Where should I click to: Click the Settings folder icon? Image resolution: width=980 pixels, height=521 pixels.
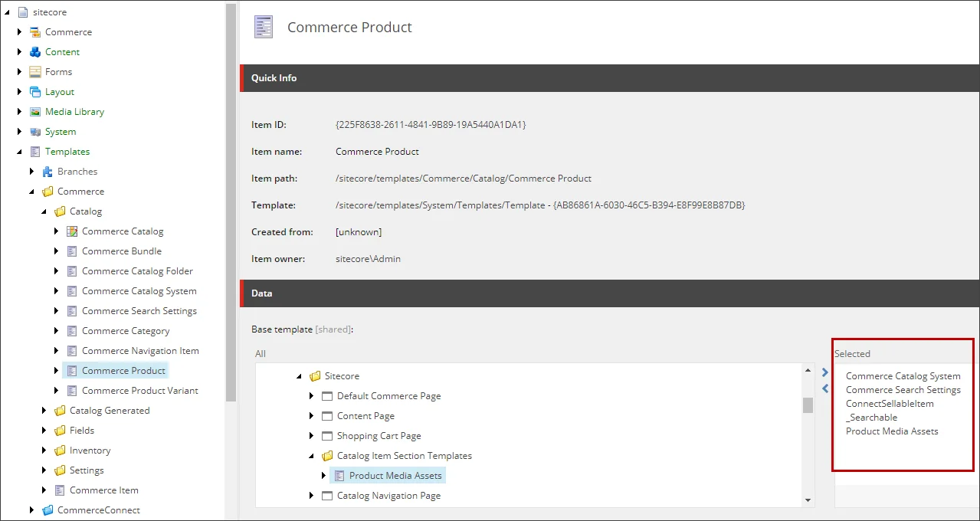pyautogui.click(x=60, y=470)
